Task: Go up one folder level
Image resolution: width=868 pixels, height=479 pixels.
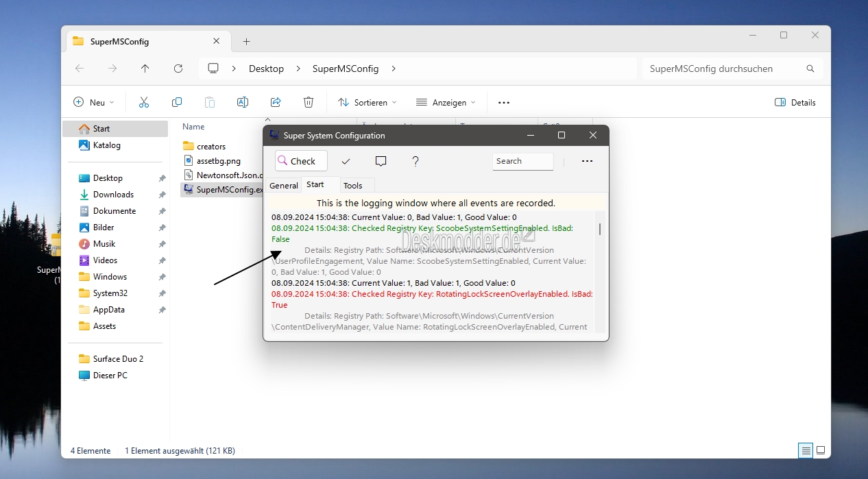Action: 145,69
